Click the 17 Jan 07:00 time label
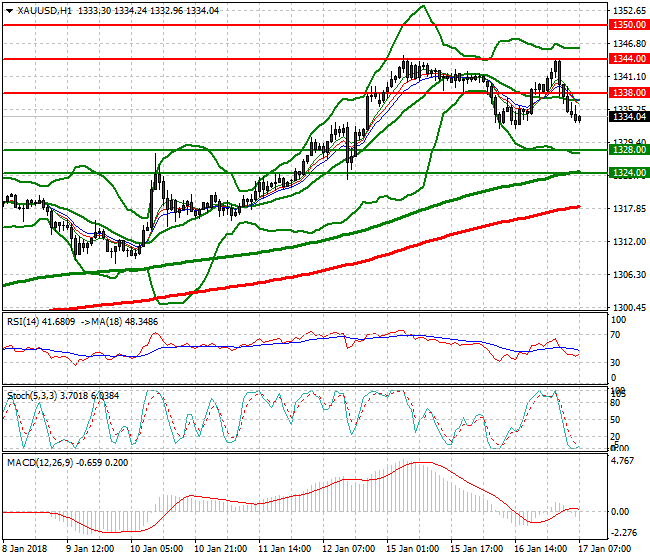 604,549
